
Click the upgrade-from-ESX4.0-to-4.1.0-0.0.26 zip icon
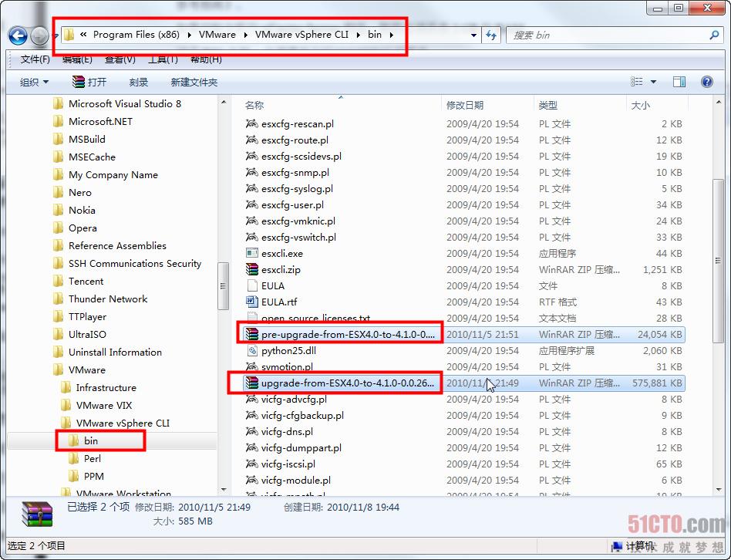point(251,383)
